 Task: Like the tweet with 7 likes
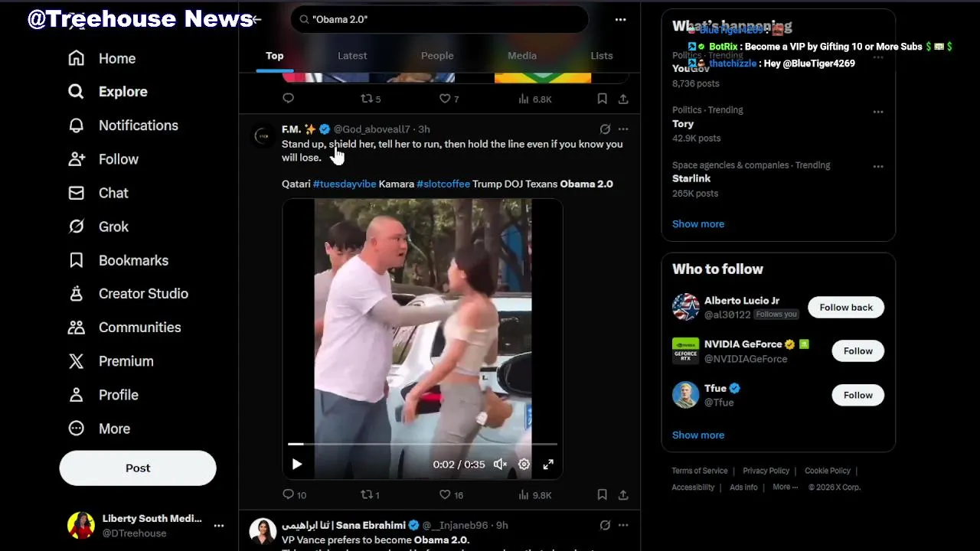pos(449,99)
